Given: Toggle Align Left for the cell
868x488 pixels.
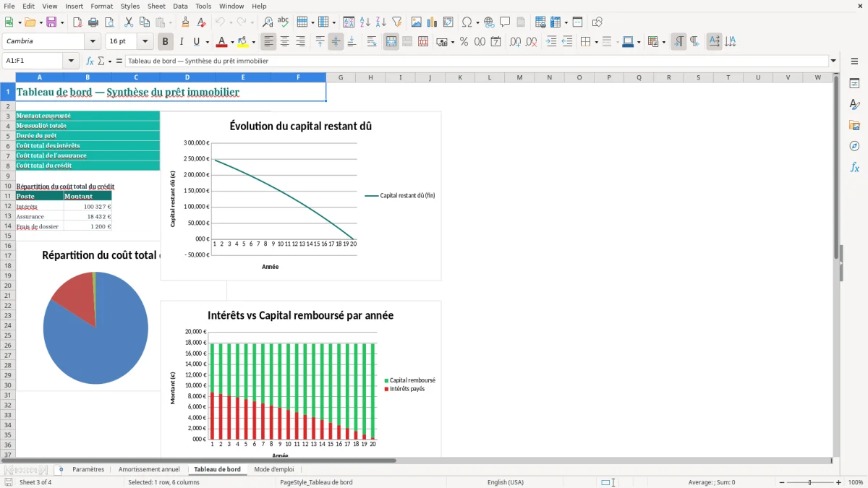Looking at the screenshot, I should [x=269, y=42].
